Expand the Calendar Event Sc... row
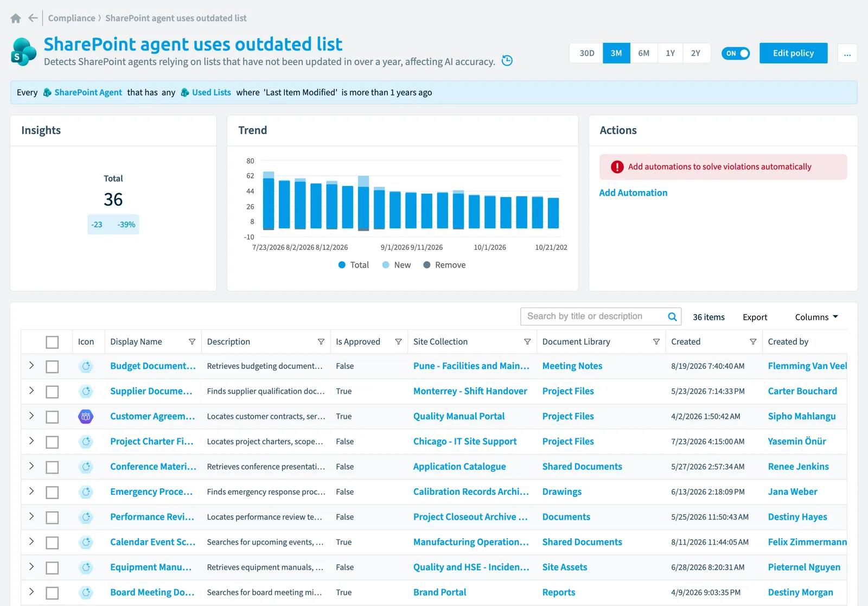 31,541
